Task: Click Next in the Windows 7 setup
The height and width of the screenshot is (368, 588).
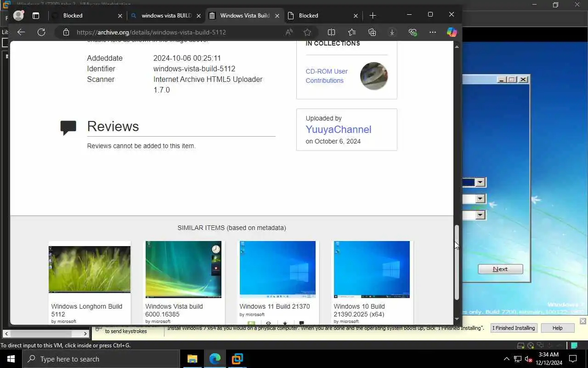Action: (500, 269)
